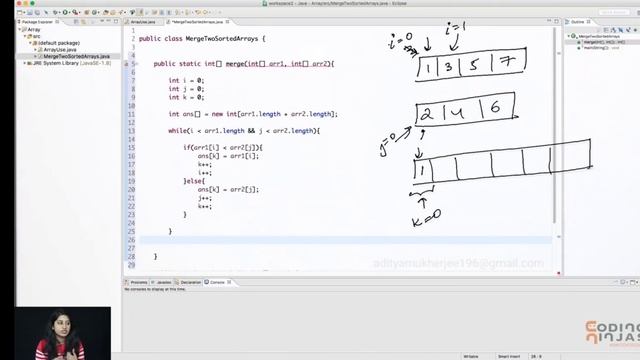
Task: Switch to ArrayUse.java editor tab
Action: [142, 22]
